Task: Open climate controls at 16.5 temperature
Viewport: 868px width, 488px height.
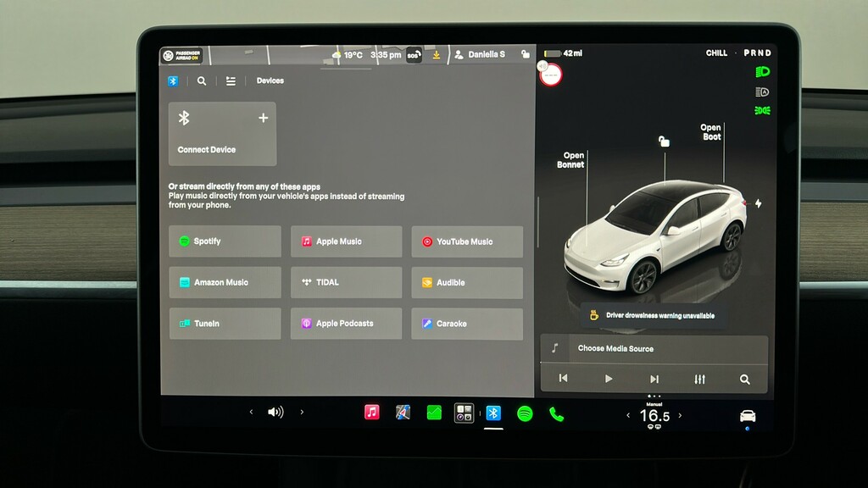Action: 654,416
